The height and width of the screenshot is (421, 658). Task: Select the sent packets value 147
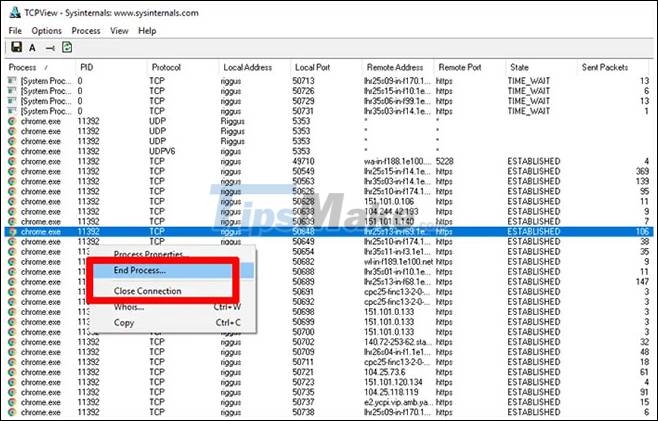point(642,282)
